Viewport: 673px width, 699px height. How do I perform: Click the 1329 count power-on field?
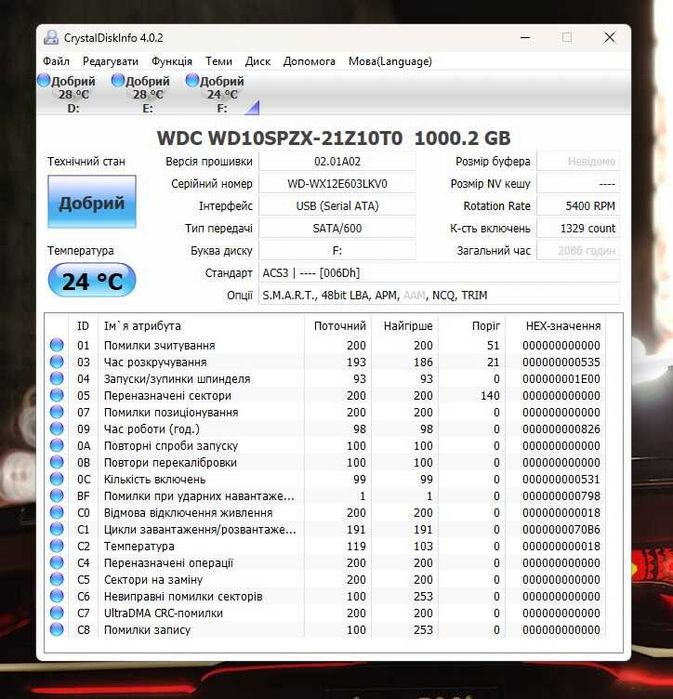578,228
